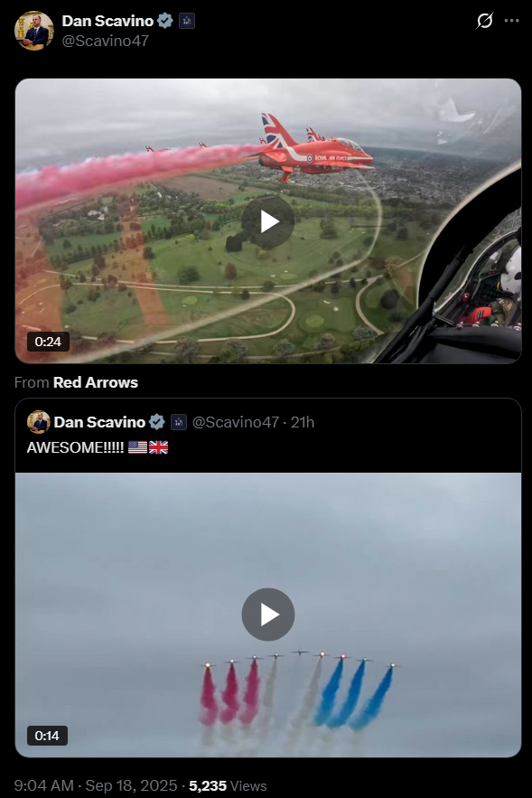The width and height of the screenshot is (532, 798).
Task: Click the @Scavino47 handle at top
Action: (106, 41)
